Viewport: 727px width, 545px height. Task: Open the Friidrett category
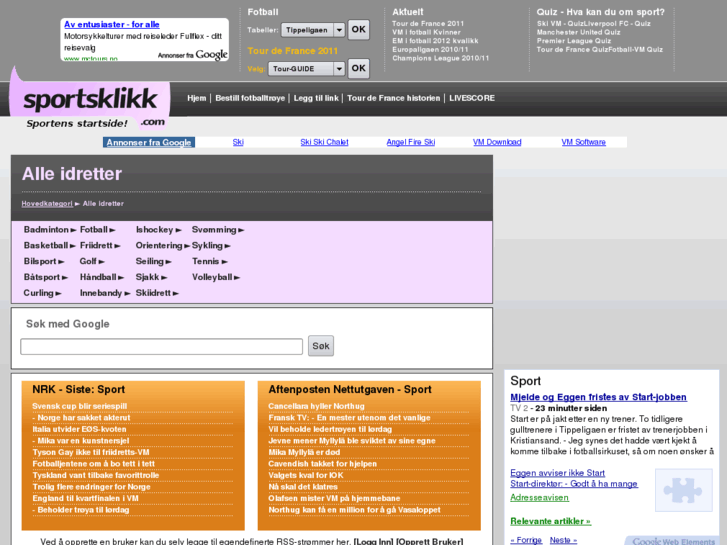(100, 245)
